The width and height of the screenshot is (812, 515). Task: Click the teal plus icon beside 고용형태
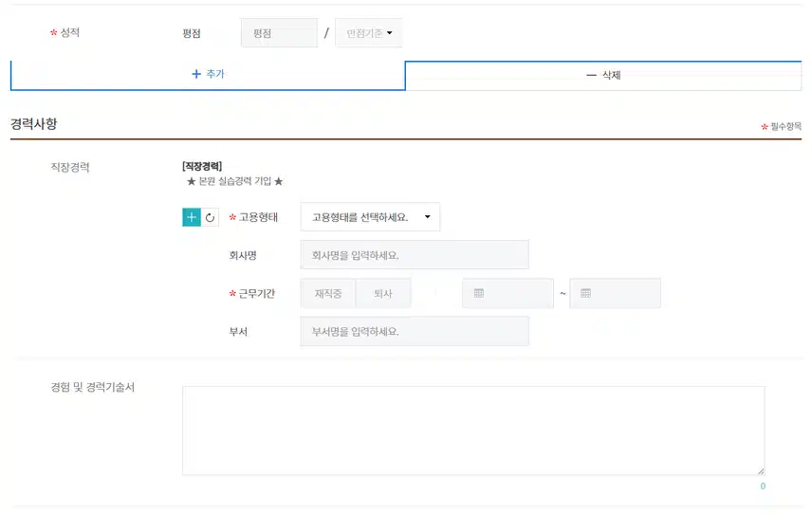coord(192,217)
